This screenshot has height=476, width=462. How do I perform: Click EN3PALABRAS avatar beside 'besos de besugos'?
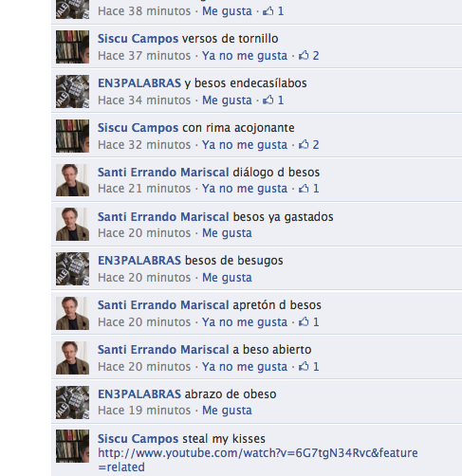point(72,268)
